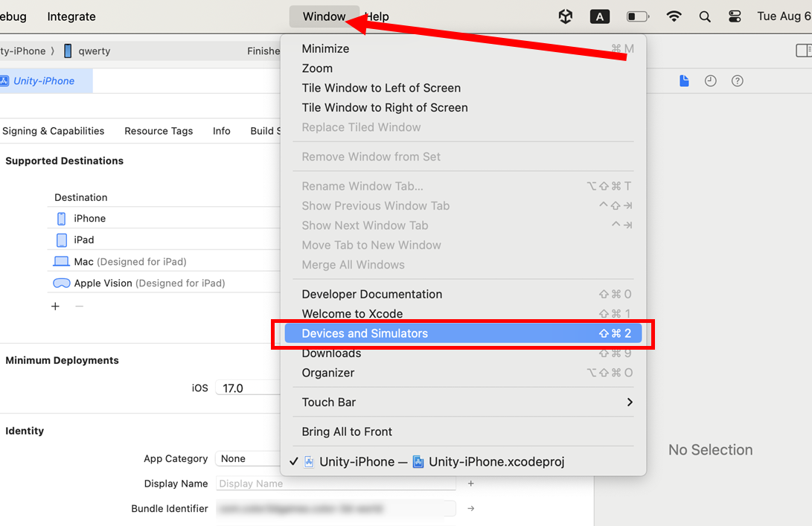Open Developer Documentation from the menu
This screenshot has height=526, width=812.
(x=464, y=294)
